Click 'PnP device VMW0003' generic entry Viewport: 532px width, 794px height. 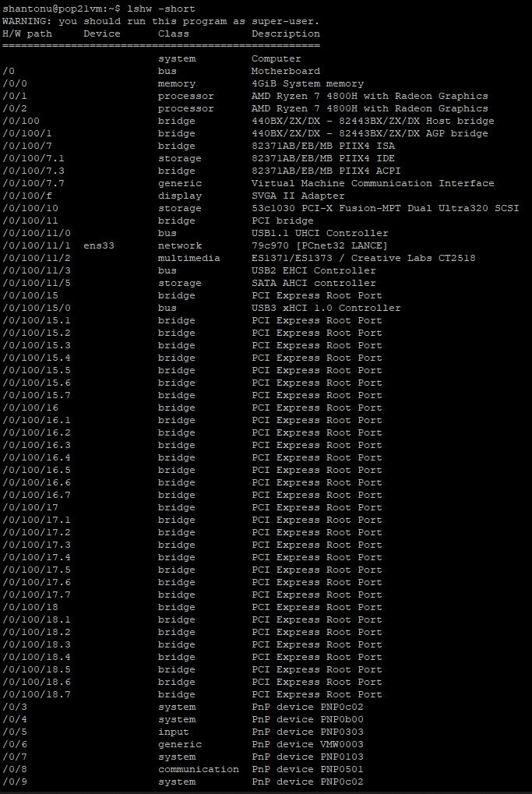(x=308, y=744)
